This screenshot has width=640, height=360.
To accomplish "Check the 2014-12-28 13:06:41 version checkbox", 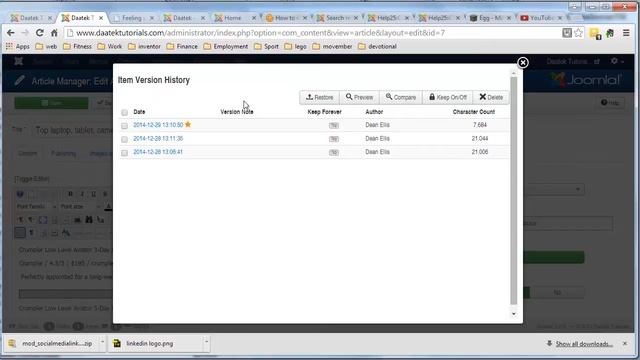I will [124, 153].
